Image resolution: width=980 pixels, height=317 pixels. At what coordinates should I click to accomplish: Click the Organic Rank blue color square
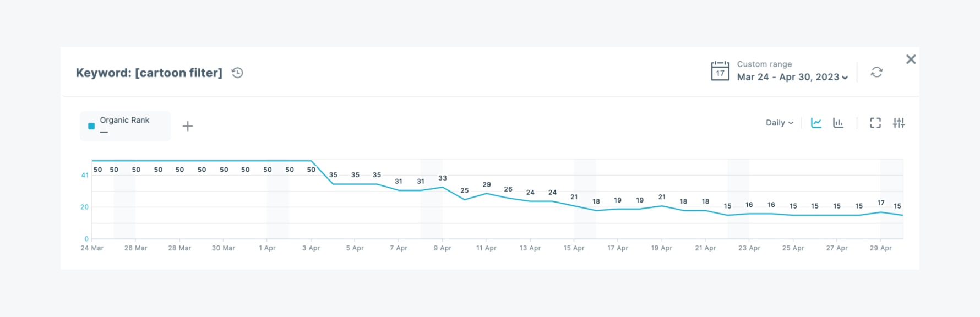(x=91, y=126)
